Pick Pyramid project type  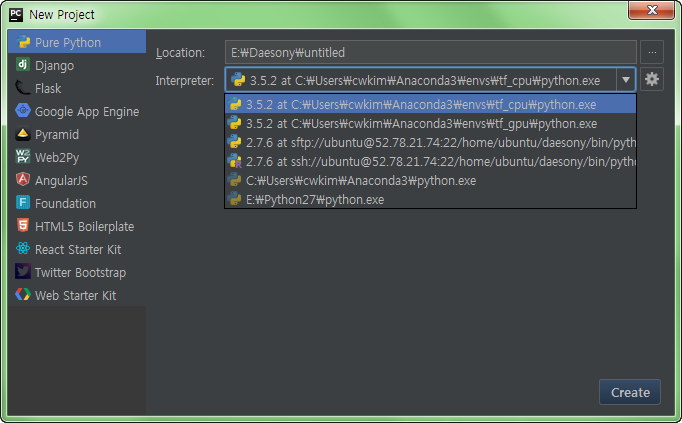coord(77,134)
